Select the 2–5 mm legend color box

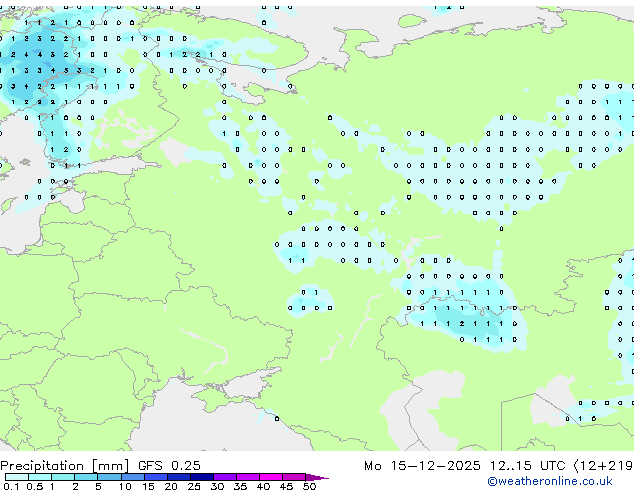[86, 477]
